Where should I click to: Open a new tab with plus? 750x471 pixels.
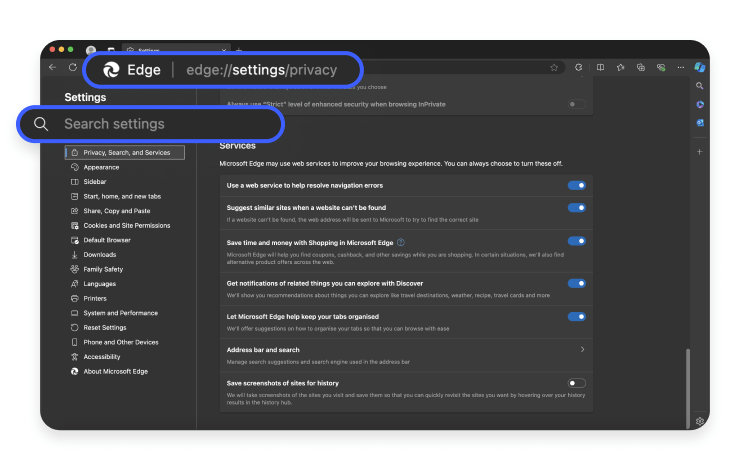click(239, 50)
